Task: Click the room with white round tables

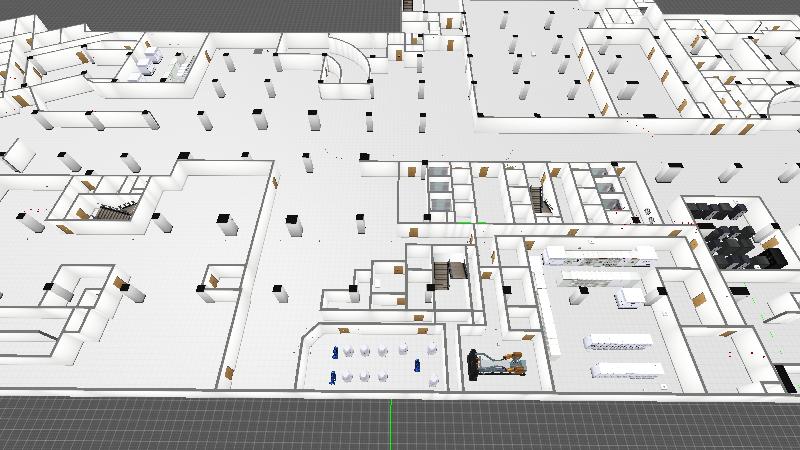Action: tap(380, 362)
